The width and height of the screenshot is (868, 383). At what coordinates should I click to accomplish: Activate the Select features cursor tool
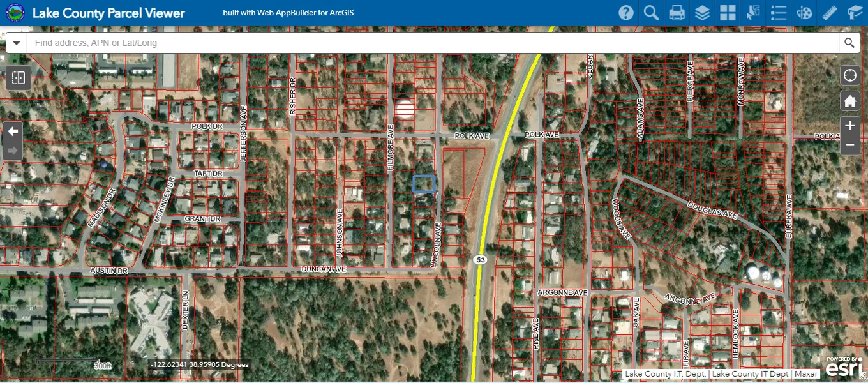pos(753,13)
